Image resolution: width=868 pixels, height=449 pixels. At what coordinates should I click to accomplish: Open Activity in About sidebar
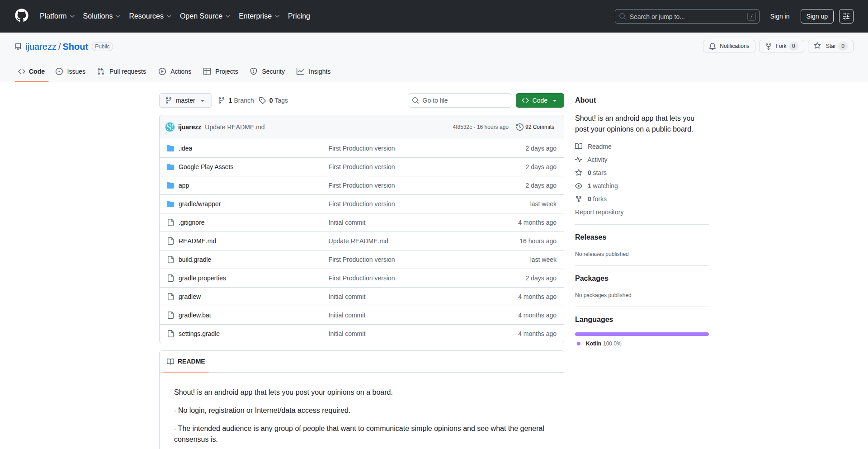pyautogui.click(x=591, y=160)
